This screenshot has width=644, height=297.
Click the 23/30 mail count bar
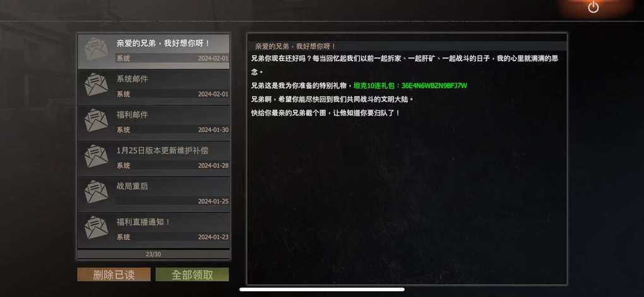(153, 254)
